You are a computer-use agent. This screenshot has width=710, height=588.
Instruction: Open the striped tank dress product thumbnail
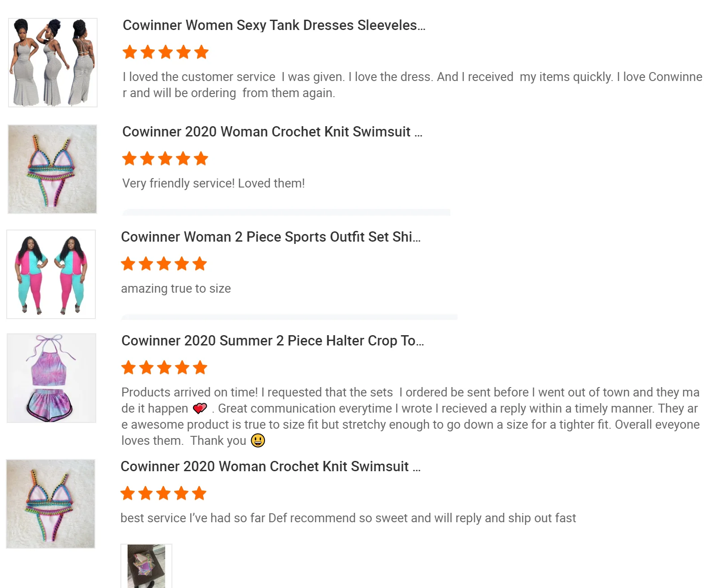coord(53,63)
